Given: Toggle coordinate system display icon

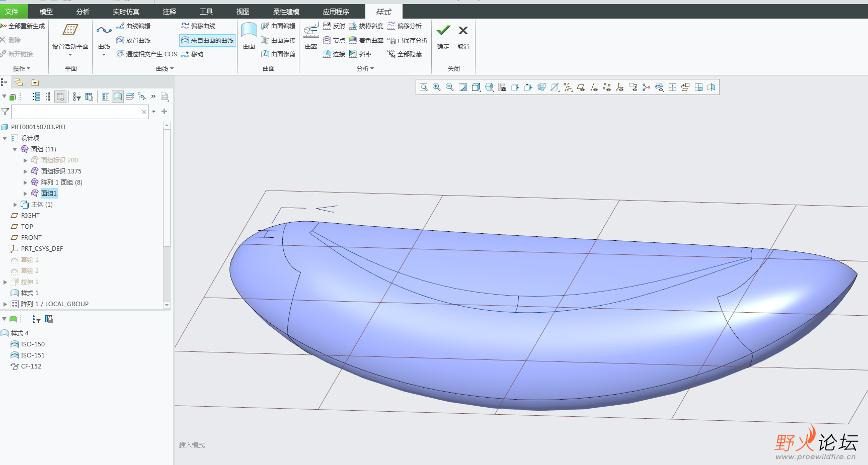Looking at the screenshot, I should [x=620, y=87].
